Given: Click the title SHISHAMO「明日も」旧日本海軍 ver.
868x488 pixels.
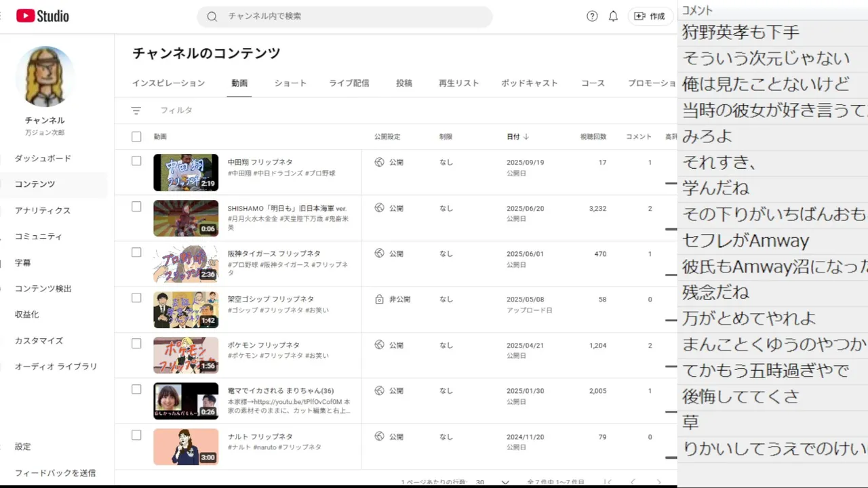Looking at the screenshot, I should point(287,208).
